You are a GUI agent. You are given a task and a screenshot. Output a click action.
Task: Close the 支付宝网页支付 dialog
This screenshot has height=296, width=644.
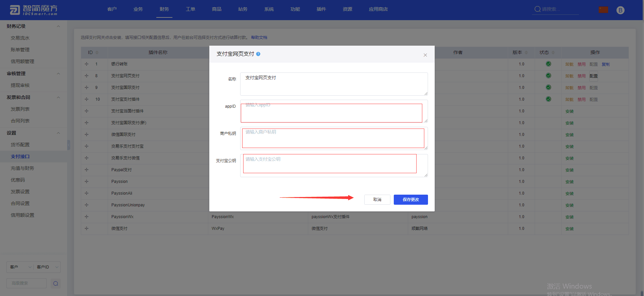[x=425, y=55]
